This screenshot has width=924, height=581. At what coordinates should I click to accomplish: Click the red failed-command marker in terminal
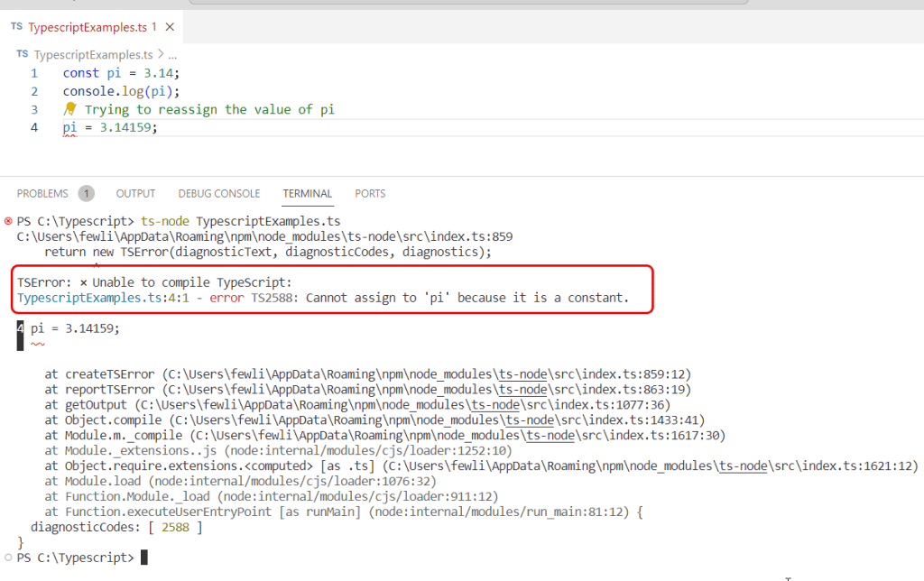(8, 222)
